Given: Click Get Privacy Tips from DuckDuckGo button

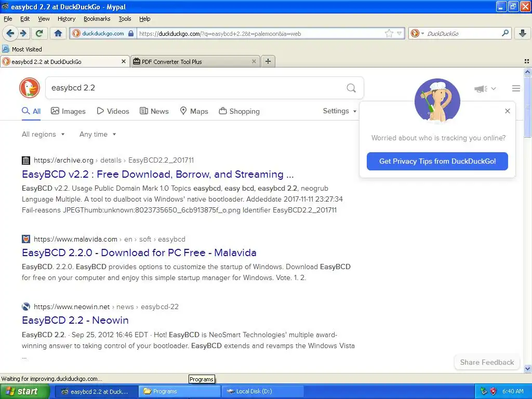Looking at the screenshot, I should [437, 161].
